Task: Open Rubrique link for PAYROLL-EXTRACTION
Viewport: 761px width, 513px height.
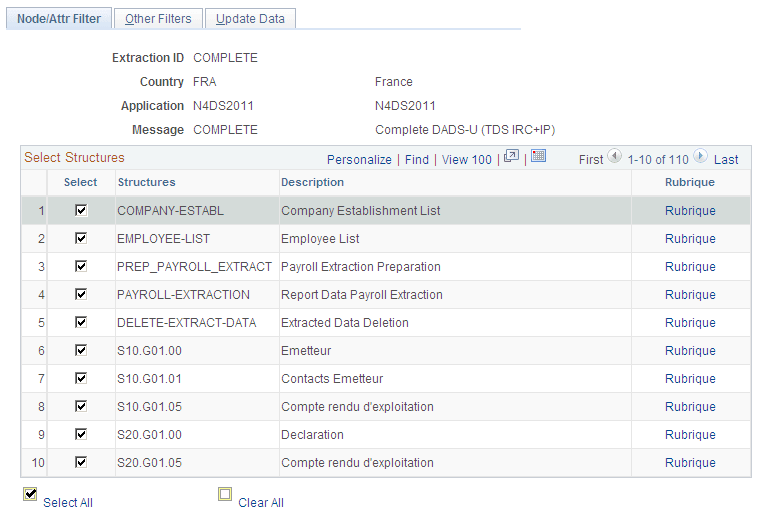Action: click(x=690, y=295)
